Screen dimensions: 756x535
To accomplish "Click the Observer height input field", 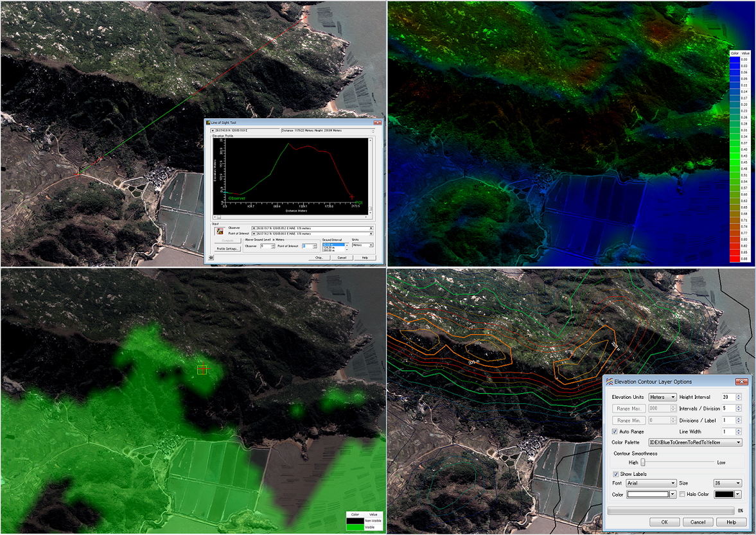I will [x=266, y=246].
